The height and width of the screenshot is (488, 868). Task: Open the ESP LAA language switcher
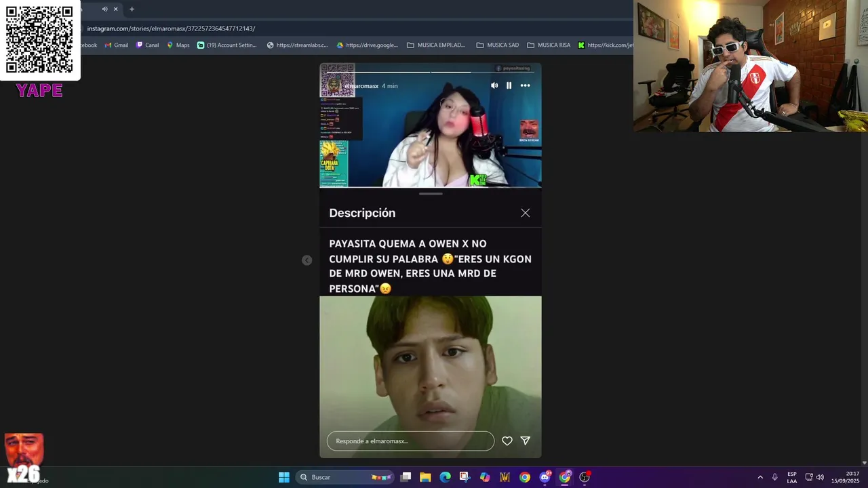pyautogui.click(x=792, y=477)
